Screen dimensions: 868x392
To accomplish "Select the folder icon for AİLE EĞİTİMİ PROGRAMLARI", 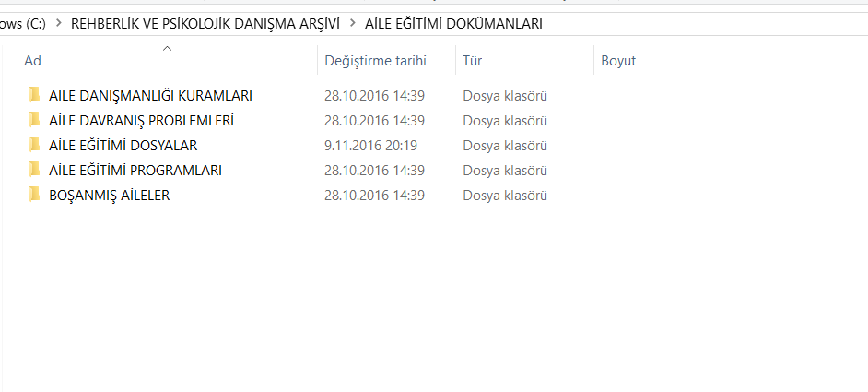I will (x=34, y=170).
